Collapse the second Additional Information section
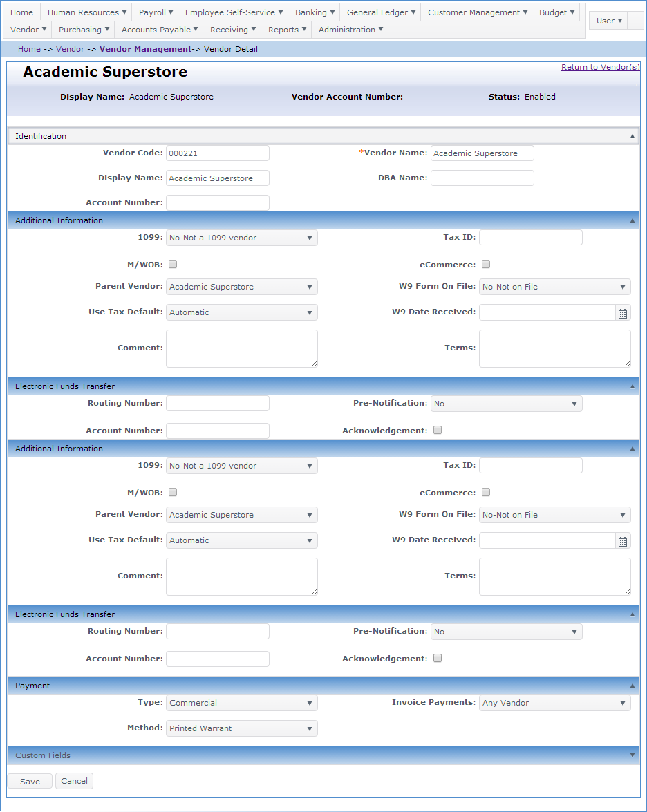 click(x=632, y=449)
